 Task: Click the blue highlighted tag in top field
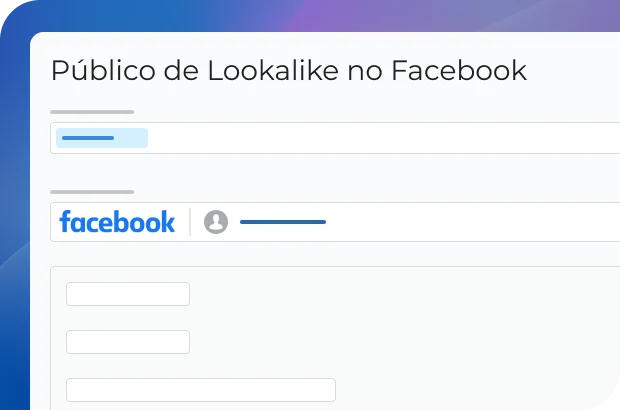click(102, 138)
